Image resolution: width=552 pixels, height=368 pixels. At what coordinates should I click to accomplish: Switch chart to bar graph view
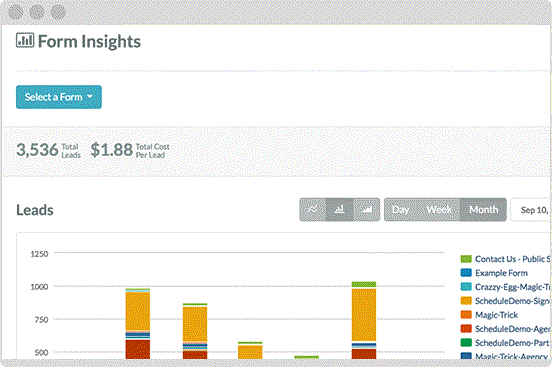[339, 210]
